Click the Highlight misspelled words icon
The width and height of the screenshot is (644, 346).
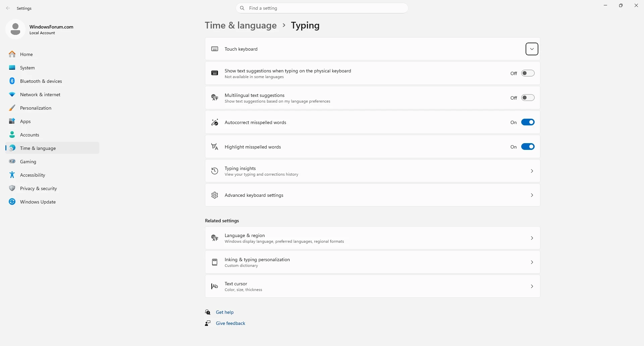[x=215, y=147]
